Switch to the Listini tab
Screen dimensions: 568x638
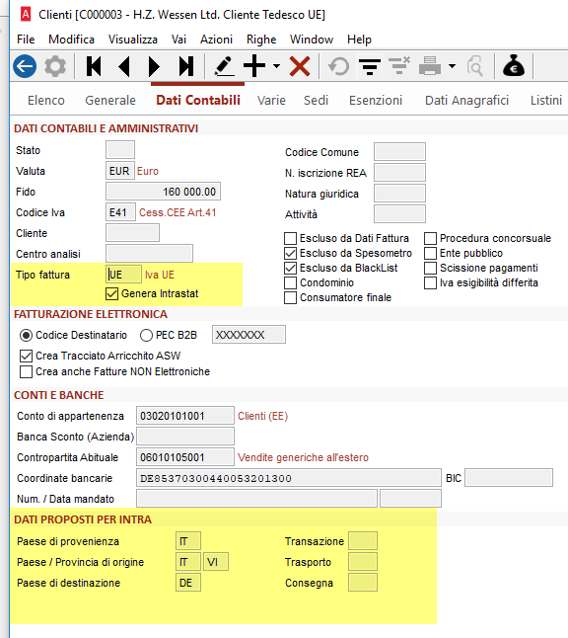(x=546, y=100)
